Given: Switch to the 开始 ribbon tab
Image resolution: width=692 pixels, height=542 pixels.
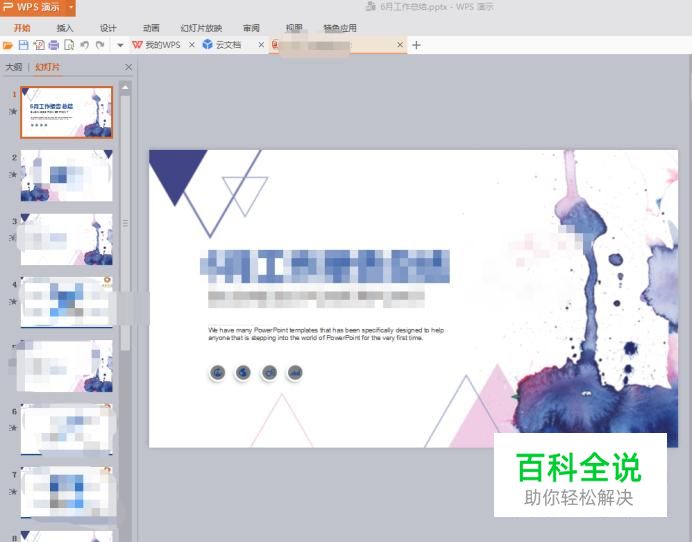Looking at the screenshot, I should [x=22, y=28].
